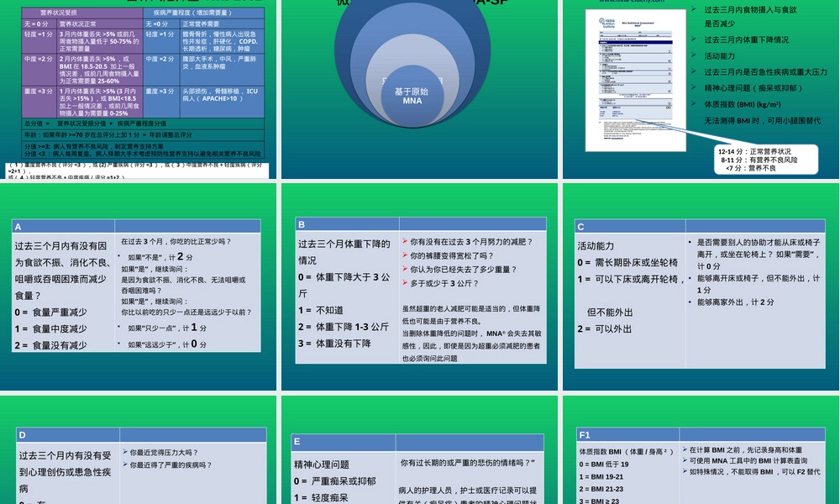840x504 pixels.
Task: Click '如特殊情况，不能取得 BMI，可以 F2 替代'
Action: 754,472
